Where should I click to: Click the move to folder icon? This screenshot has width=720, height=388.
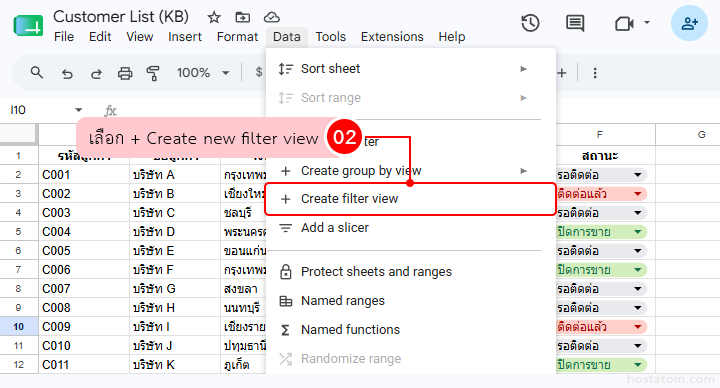(242, 17)
